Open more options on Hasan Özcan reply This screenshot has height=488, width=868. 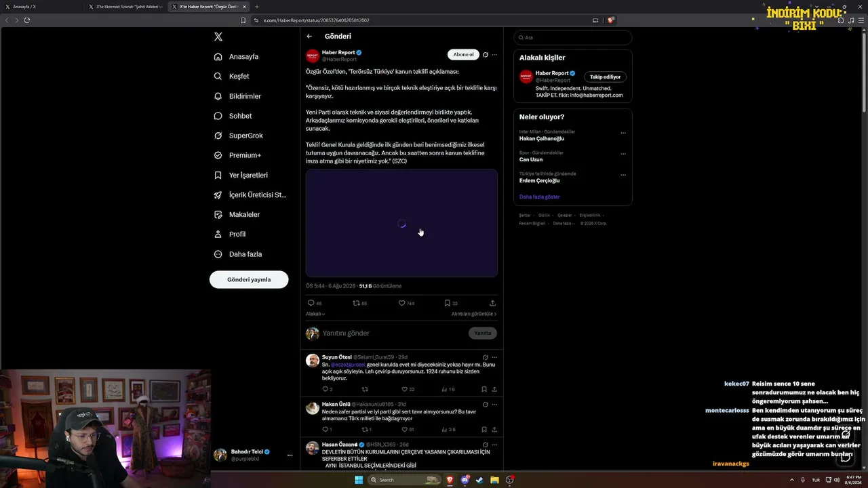pyautogui.click(x=494, y=445)
